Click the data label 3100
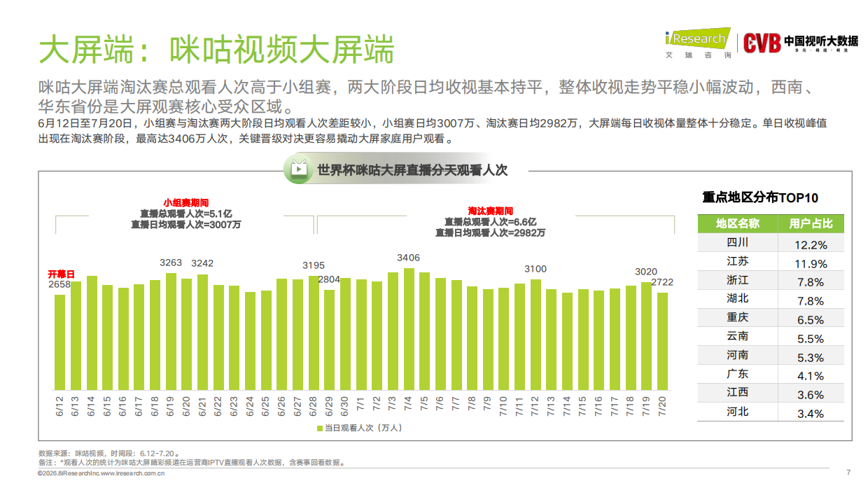This screenshot has height=488, width=868. pyautogui.click(x=535, y=269)
